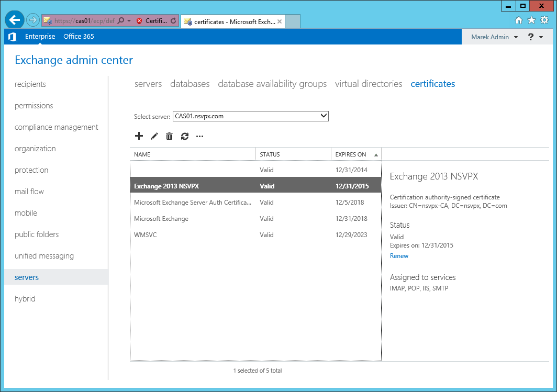Open the Marek Admin user menu
The width and height of the screenshot is (557, 392).
494,37
